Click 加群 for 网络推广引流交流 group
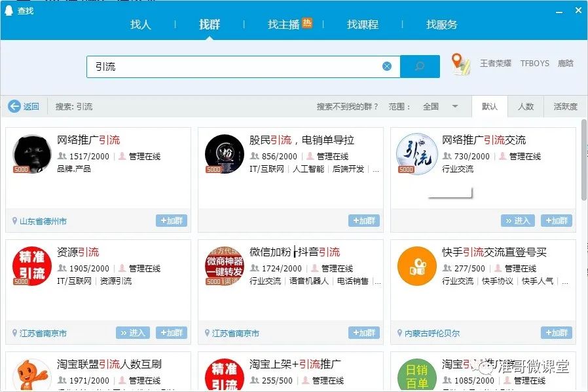588x392 pixels. point(557,221)
